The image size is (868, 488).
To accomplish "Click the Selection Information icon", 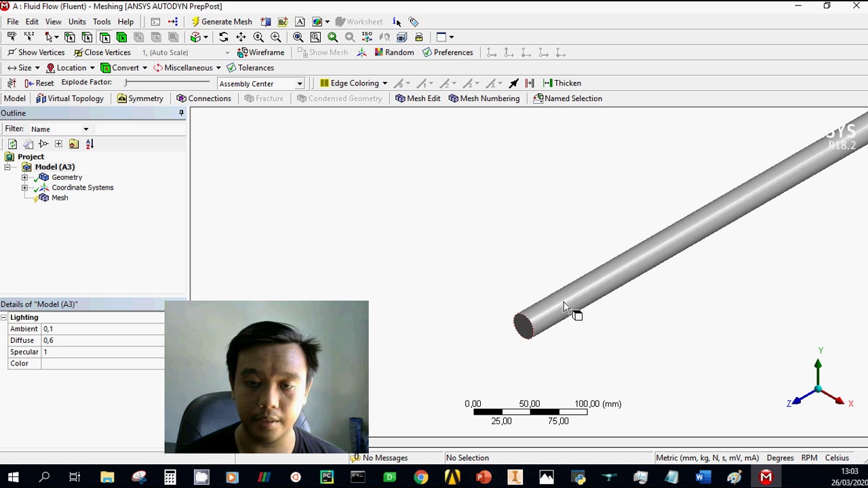I will pos(397,22).
